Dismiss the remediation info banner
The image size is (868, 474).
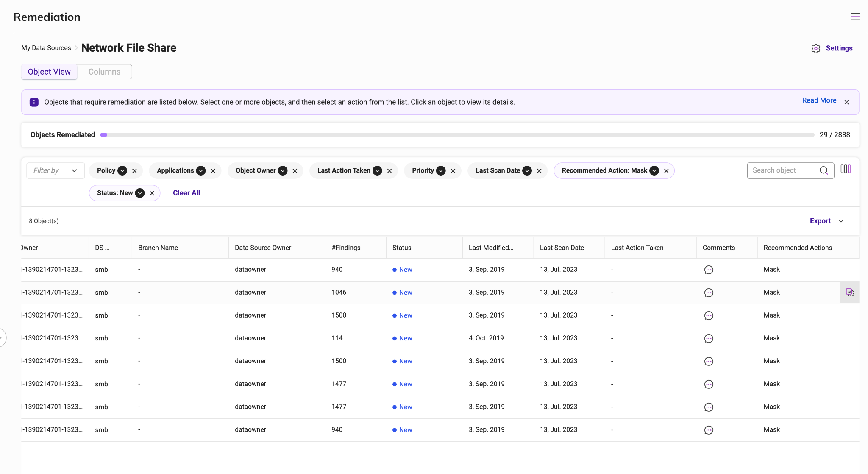[x=846, y=102]
